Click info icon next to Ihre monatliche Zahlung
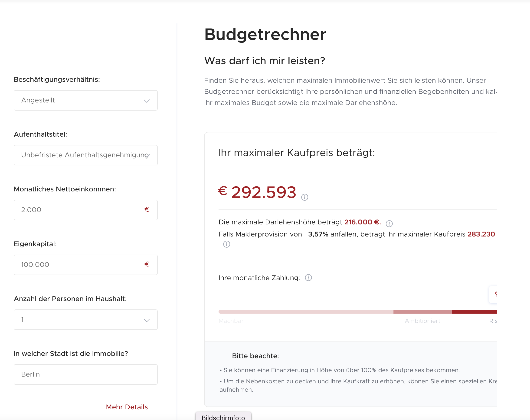Image resolution: width=530 pixels, height=420 pixels. click(x=308, y=278)
